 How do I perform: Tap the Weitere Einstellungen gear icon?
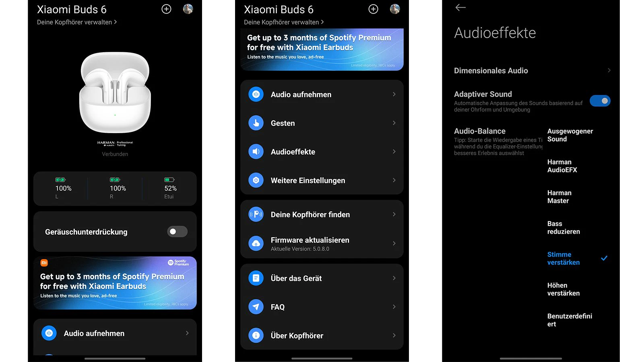[x=256, y=180]
